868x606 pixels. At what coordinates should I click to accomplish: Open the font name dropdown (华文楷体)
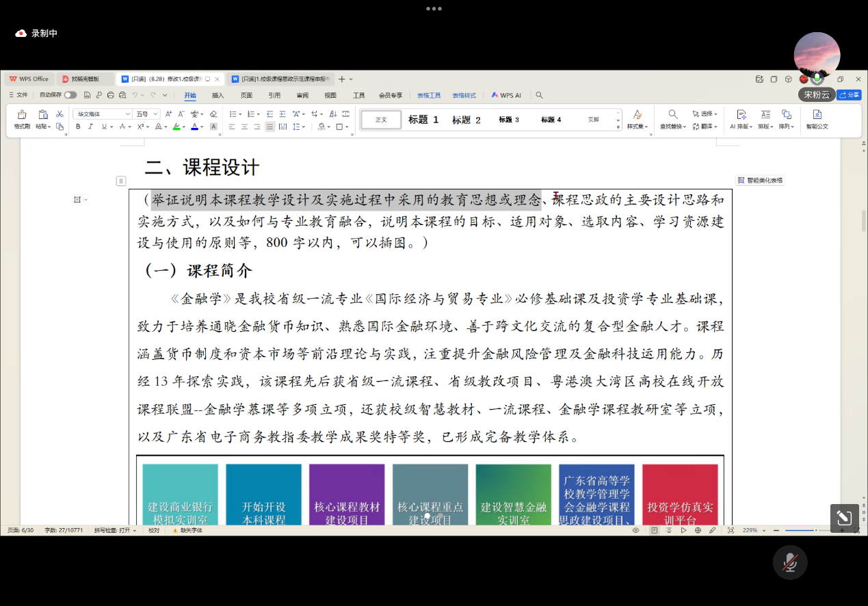tap(103, 114)
